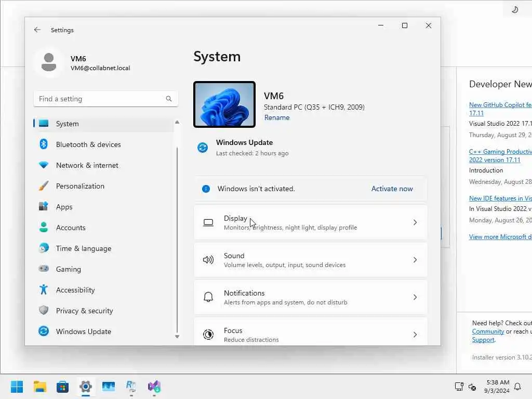The image size is (532, 399).
Task: Click the moon icon in the top right corner
Action: coord(515,9)
